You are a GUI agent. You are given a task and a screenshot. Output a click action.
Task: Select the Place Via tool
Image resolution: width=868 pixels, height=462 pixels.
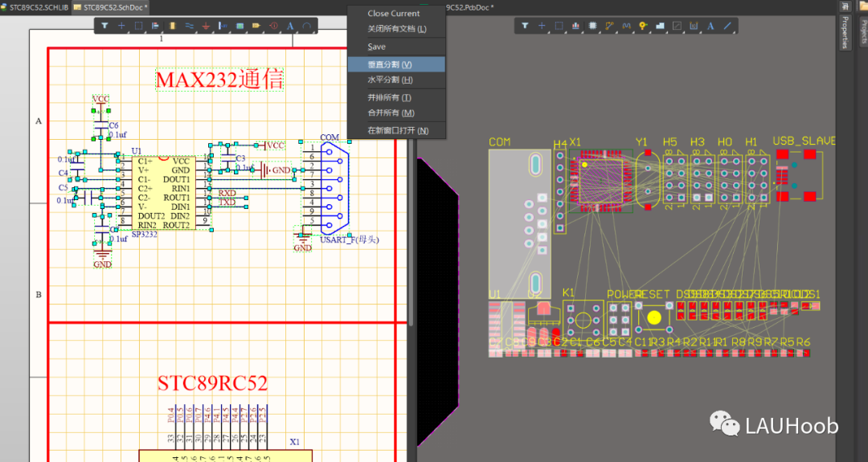(x=643, y=26)
